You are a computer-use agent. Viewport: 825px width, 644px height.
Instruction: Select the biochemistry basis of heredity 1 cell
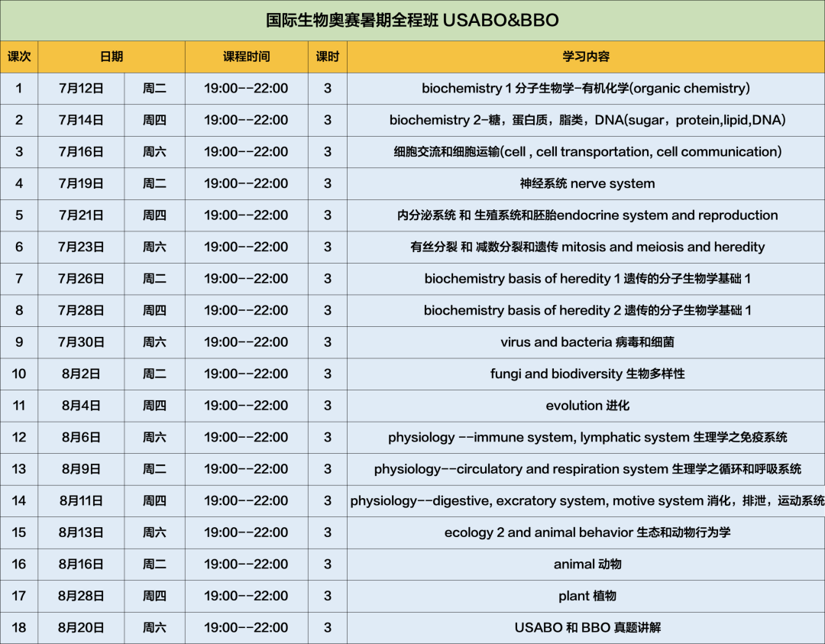tap(586, 279)
